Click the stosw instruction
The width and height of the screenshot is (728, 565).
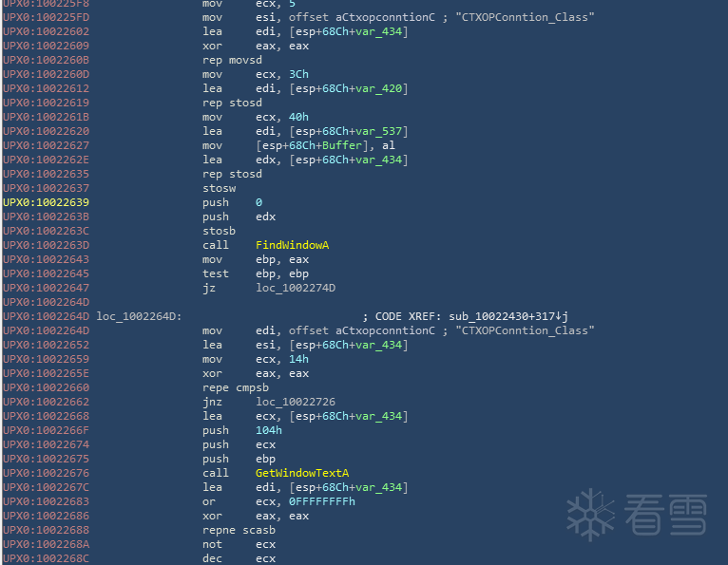[220, 188]
